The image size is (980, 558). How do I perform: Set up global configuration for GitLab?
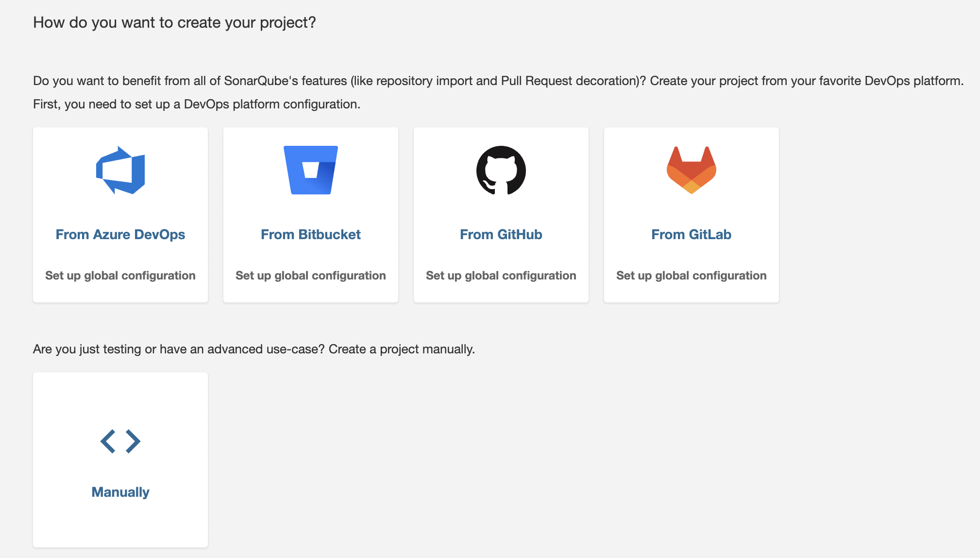pos(692,276)
